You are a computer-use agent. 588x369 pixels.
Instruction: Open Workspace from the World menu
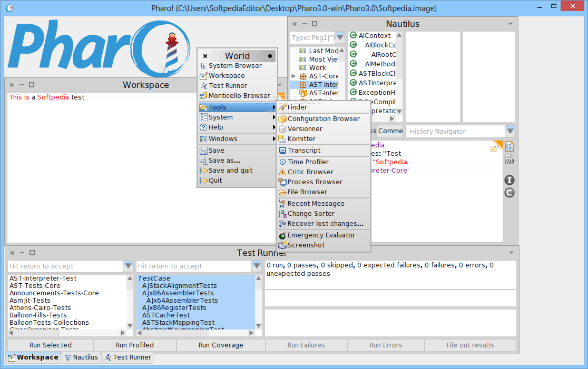[238, 76]
